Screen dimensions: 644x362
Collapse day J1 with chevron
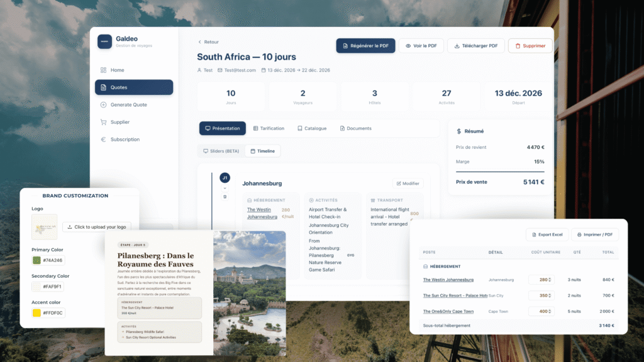225,188
